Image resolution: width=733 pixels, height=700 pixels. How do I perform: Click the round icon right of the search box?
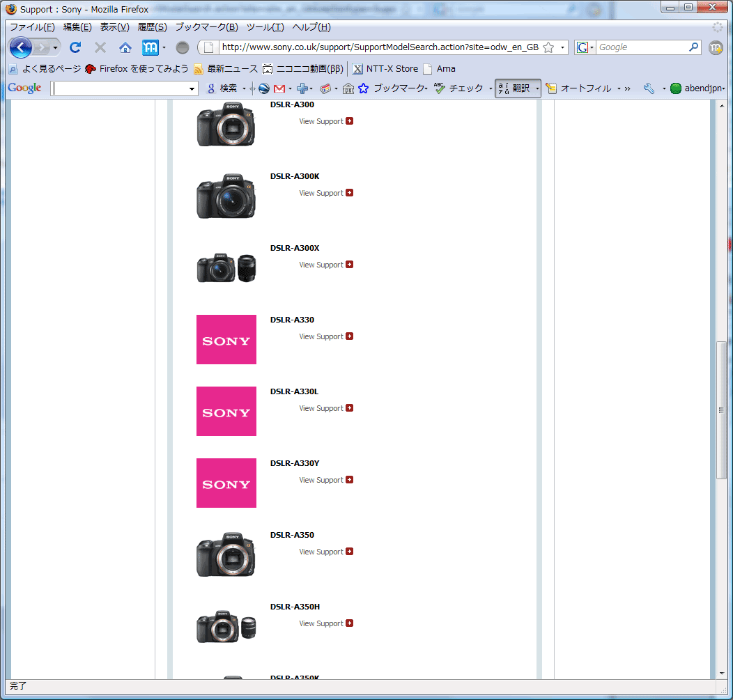[x=716, y=47]
